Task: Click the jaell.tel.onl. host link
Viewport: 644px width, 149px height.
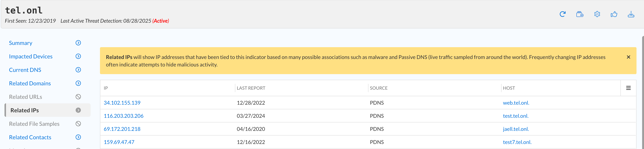Action: [516, 129]
